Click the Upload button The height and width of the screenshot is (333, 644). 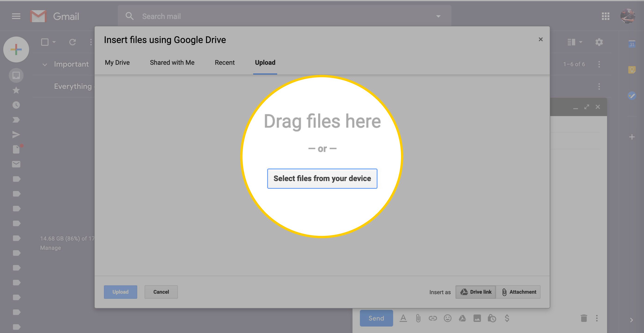pos(120,292)
